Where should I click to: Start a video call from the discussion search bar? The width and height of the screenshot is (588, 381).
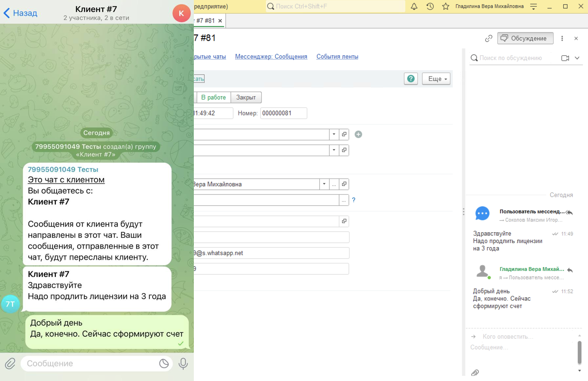click(564, 58)
